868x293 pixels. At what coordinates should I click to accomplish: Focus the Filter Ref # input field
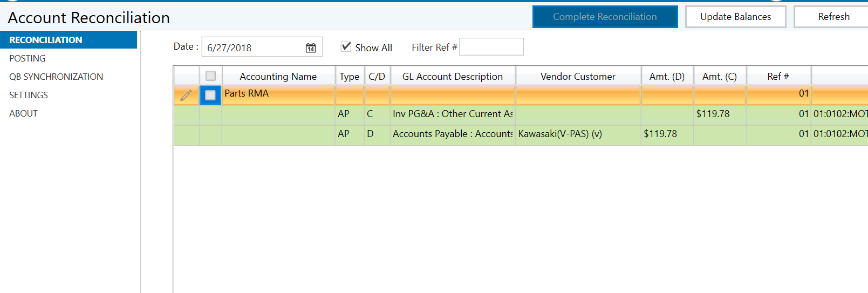pos(491,47)
